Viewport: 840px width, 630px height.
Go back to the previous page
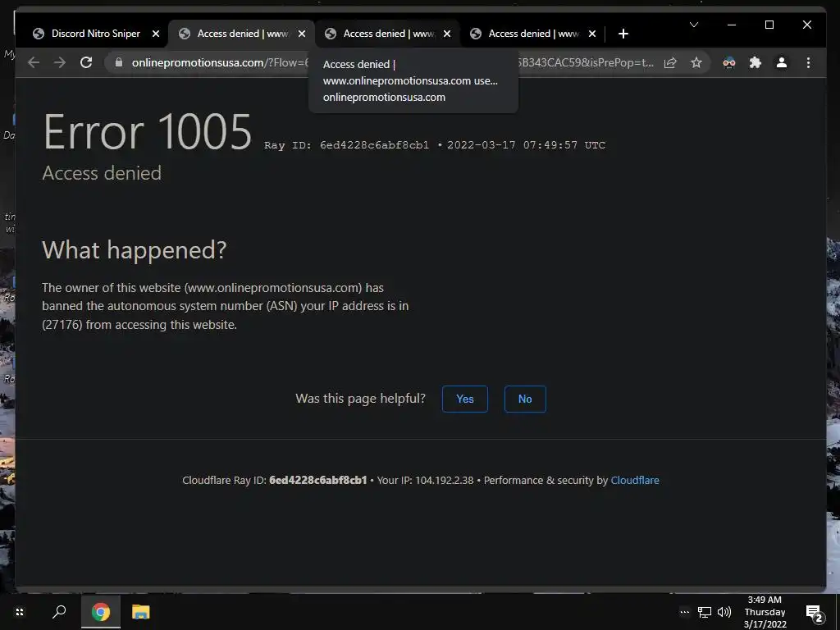pyautogui.click(x=34, y=62)
